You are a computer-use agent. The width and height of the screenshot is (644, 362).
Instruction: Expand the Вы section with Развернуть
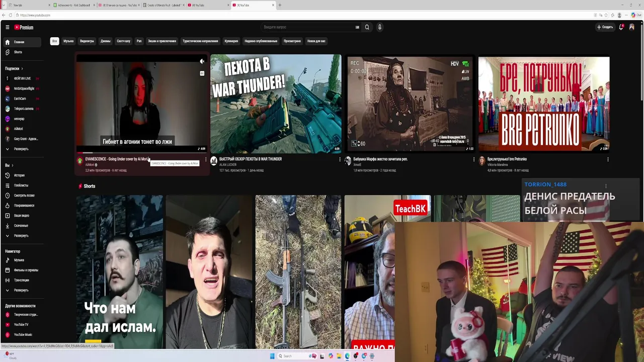(x=21, y=236)
